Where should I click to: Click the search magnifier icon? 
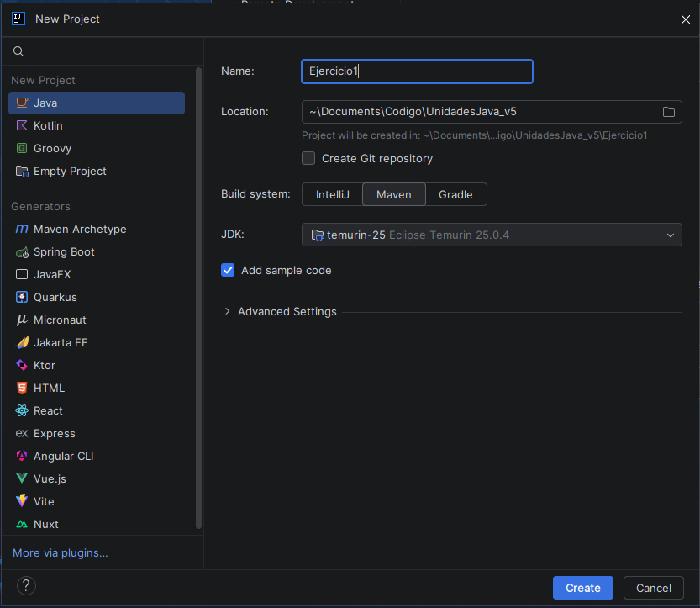point(18,51)
